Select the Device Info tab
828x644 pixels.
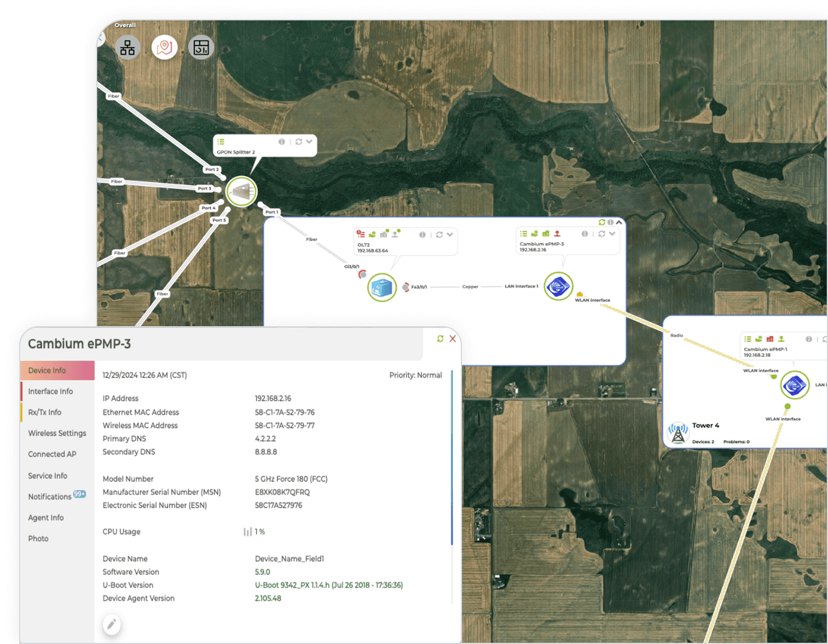pos(58,371)
